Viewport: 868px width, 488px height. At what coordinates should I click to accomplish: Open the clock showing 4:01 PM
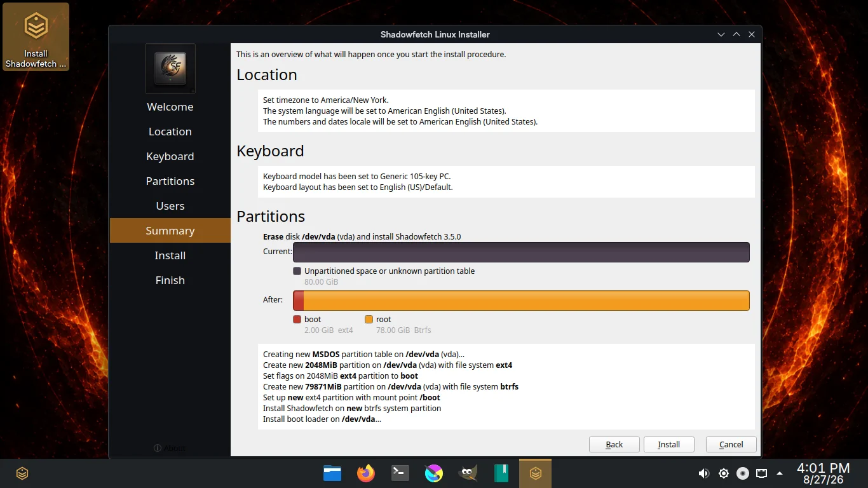coord(823,468)
